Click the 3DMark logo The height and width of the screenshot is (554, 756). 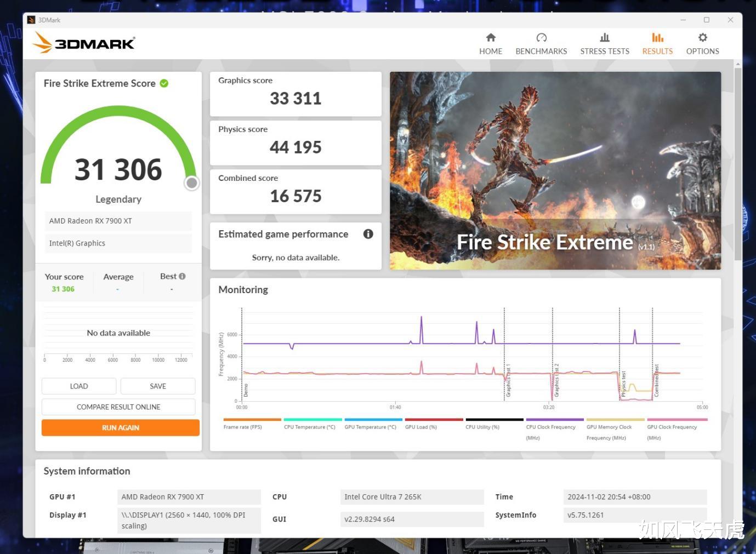(83, 43)
